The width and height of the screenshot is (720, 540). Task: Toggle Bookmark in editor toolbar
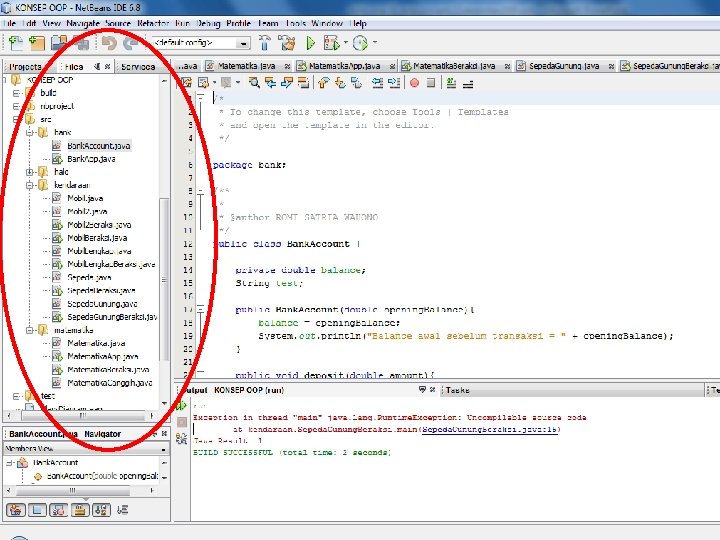click(357, 83)
